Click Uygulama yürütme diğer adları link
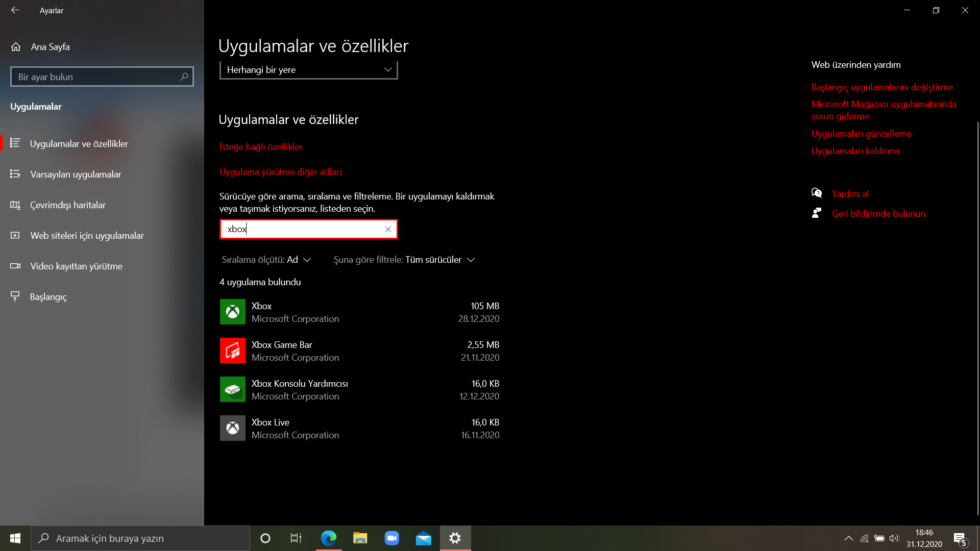 280,172
